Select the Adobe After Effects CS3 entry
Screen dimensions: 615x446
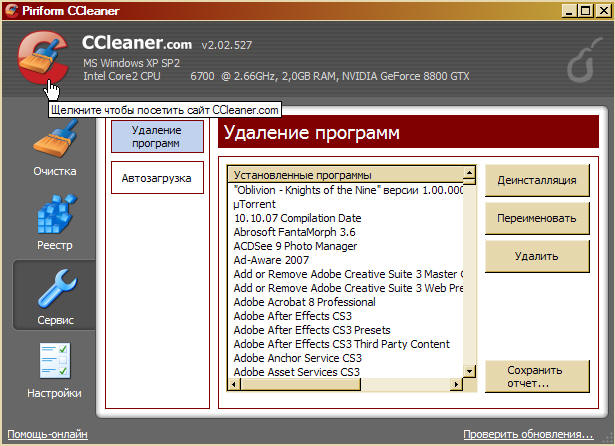346,316
